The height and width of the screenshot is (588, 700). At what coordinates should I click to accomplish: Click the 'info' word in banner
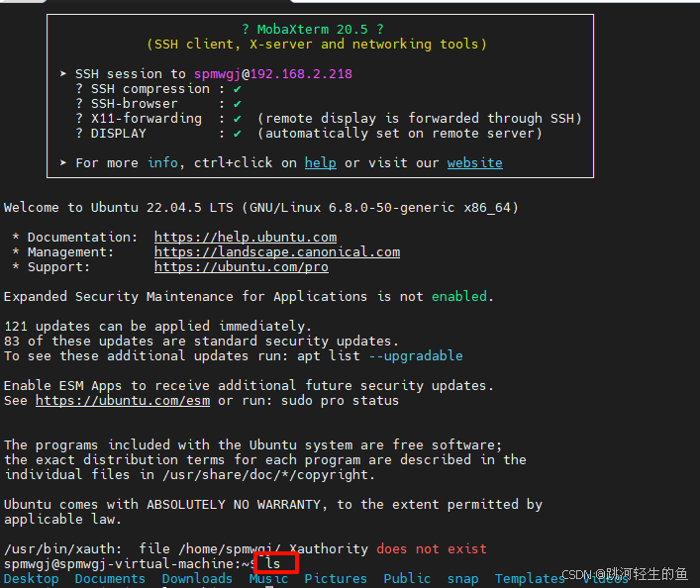point(162,163)
